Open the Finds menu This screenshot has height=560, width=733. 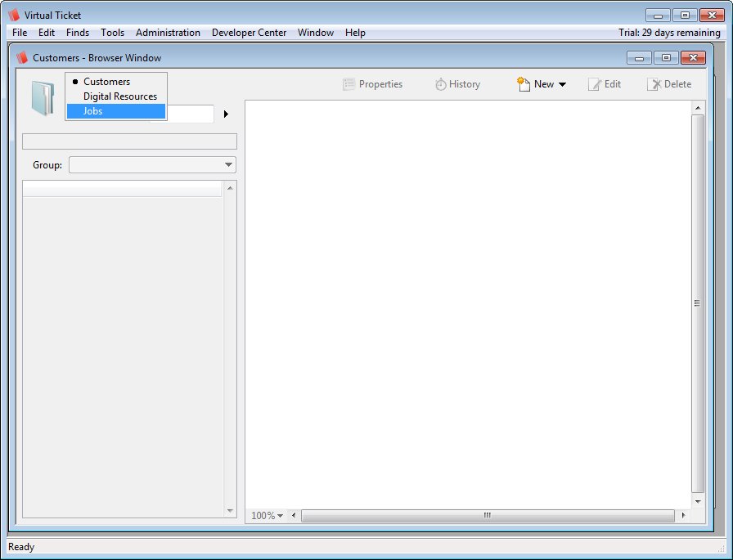[78, 33]
